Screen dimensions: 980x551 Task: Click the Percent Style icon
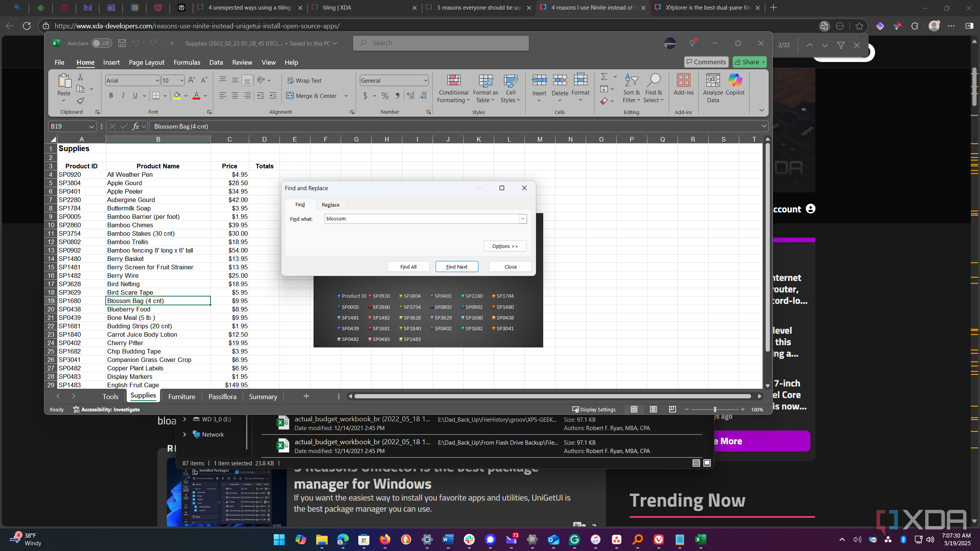click(x=385, y=96)
